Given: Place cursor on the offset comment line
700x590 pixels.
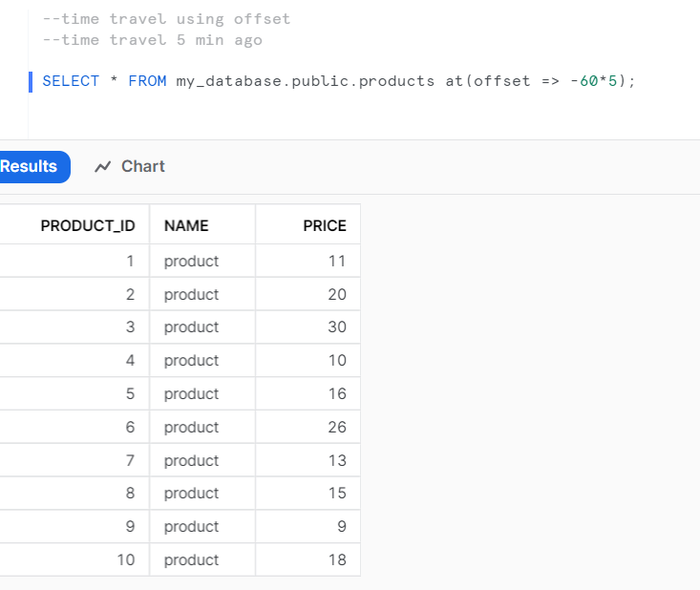Looking at the screenshot, I should pos(166,19).
